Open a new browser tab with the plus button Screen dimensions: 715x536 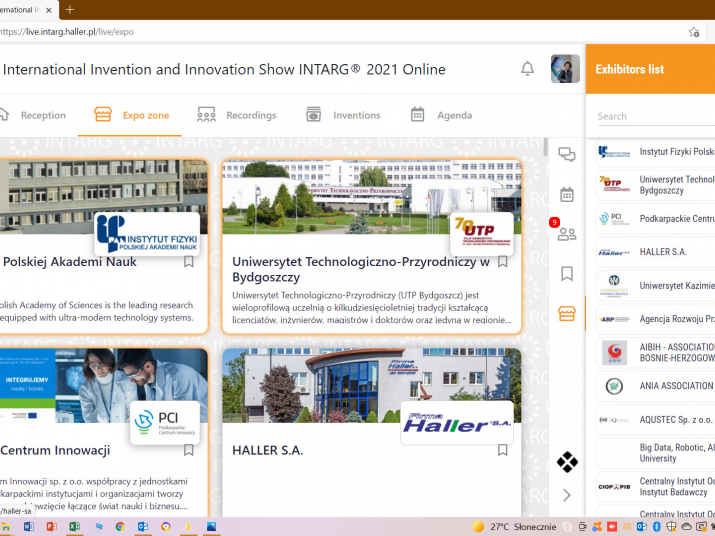(70, 9)
